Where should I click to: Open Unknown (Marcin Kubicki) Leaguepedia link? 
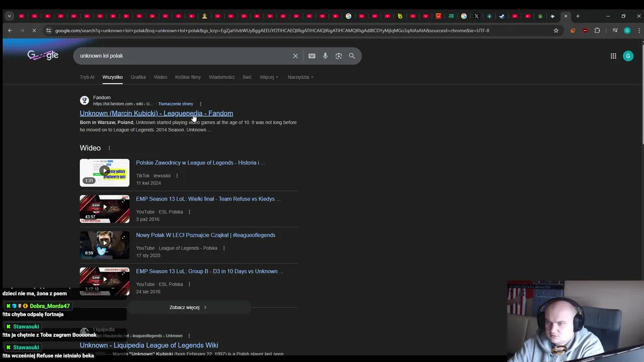pyautogui.click(x=156, y=113)
